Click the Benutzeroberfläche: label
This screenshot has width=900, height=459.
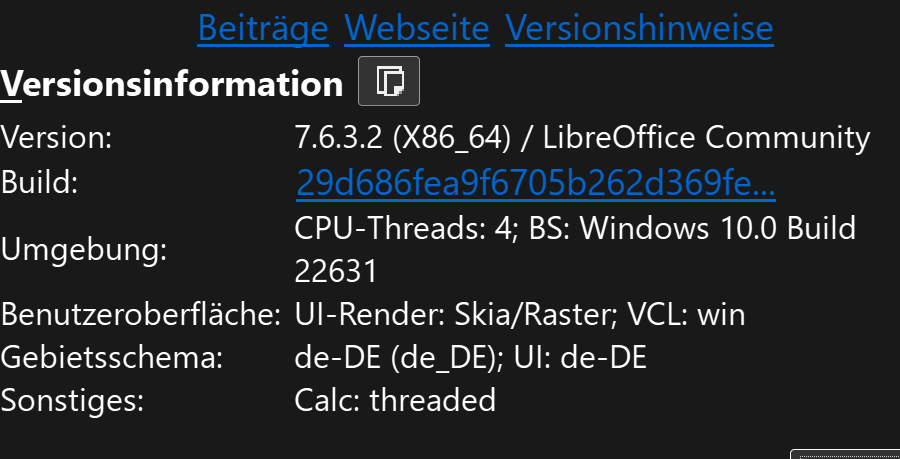click(141, 314)
